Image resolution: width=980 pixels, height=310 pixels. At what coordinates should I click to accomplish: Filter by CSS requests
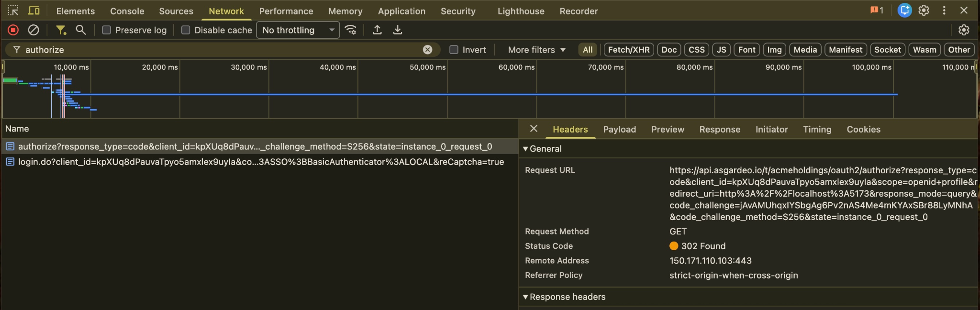point(697,50)
